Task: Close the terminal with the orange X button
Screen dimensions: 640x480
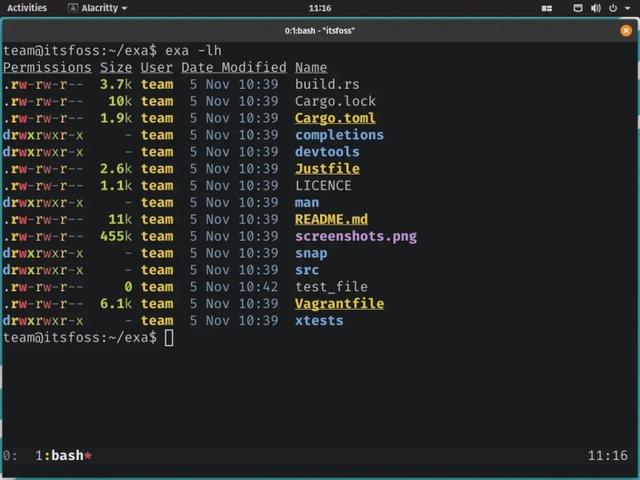Action: click(626, 31)
